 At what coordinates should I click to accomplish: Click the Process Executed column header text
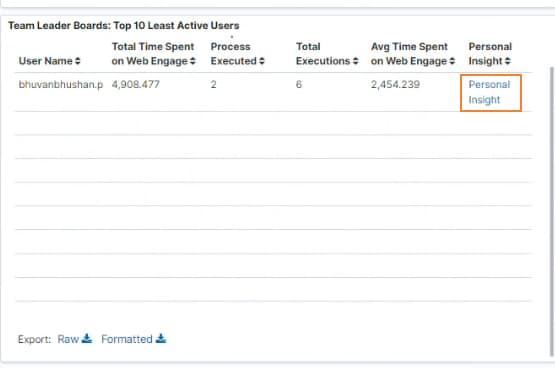(233, 54)
